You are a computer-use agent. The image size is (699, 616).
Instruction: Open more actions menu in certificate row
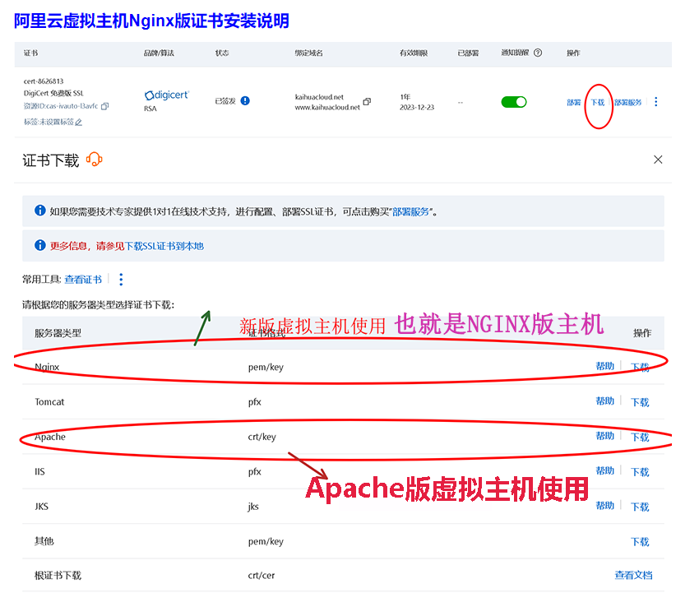pos(655,102)
